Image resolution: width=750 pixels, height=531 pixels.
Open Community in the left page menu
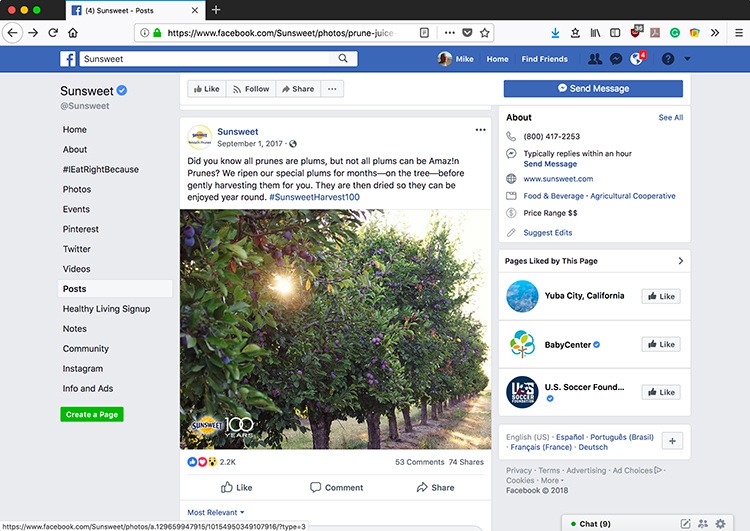[x=86, y=349]
